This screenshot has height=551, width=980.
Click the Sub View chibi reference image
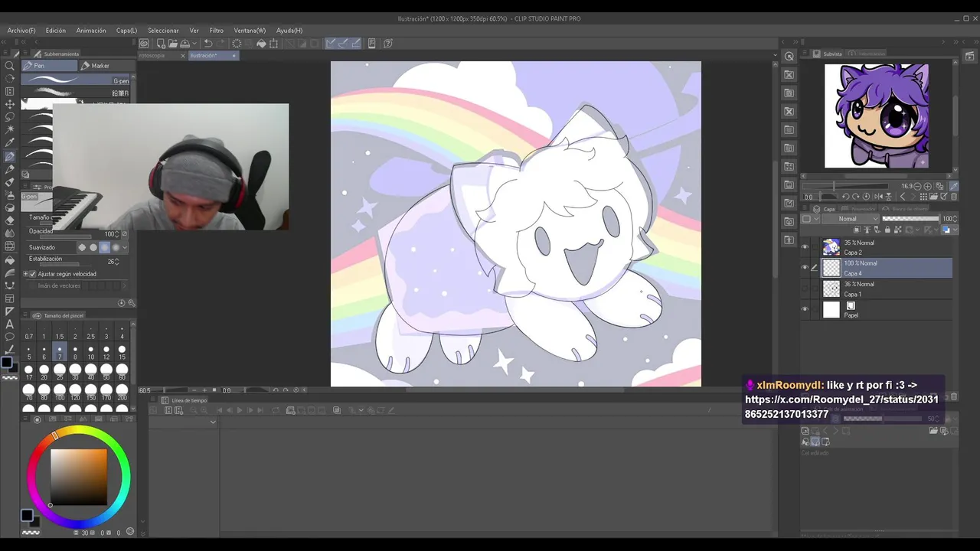[x=877, y=116]
